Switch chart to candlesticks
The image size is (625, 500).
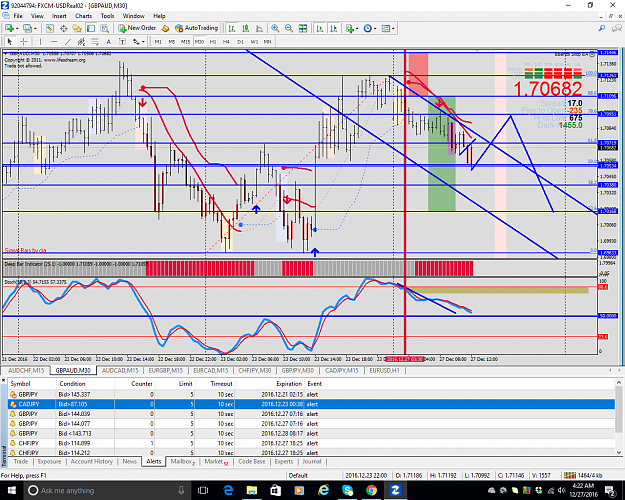pyautogui.click(x=246, y=28)
